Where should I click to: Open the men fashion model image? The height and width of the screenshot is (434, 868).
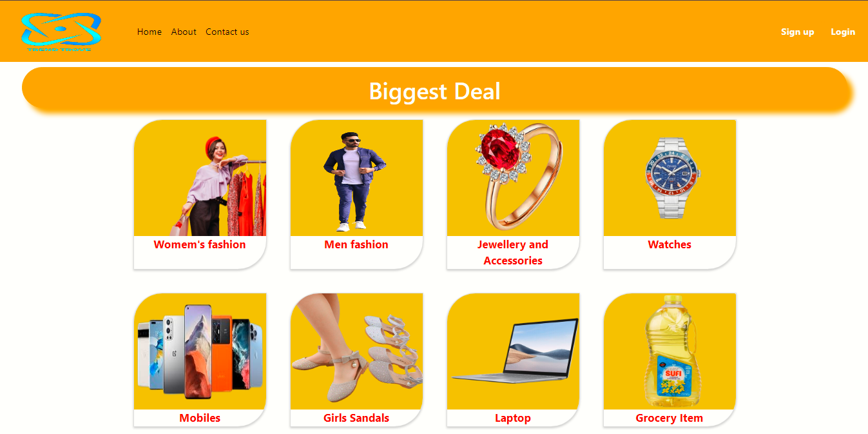click(356, 178)
